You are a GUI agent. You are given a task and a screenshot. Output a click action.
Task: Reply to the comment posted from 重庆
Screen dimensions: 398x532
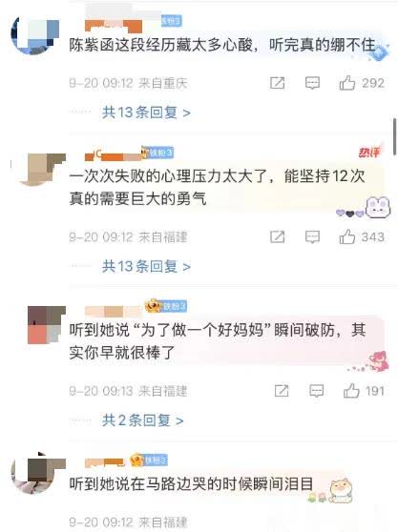click(312, 83)
